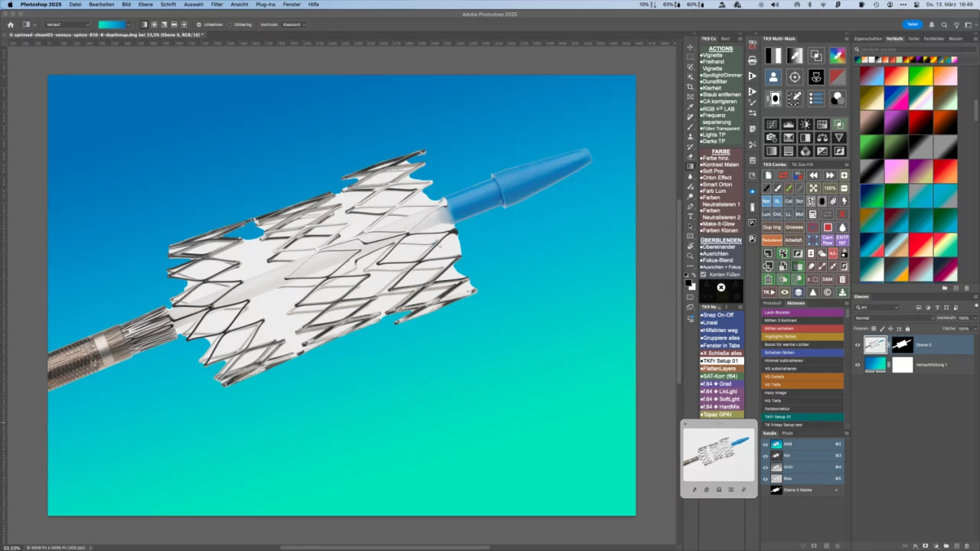Click the Home icon in options bar
The width and height of the screenshot is (980, 551).
pos(11,24)
